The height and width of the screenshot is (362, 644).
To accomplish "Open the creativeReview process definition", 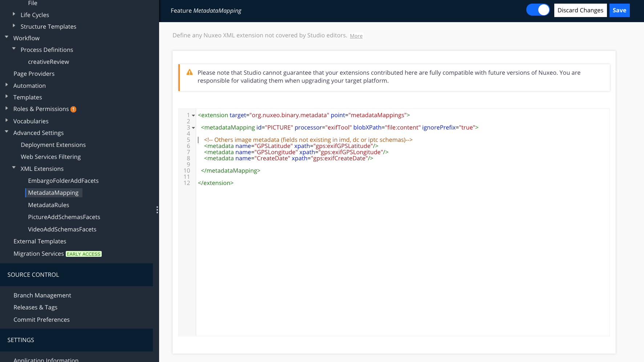I will (49, 61).
